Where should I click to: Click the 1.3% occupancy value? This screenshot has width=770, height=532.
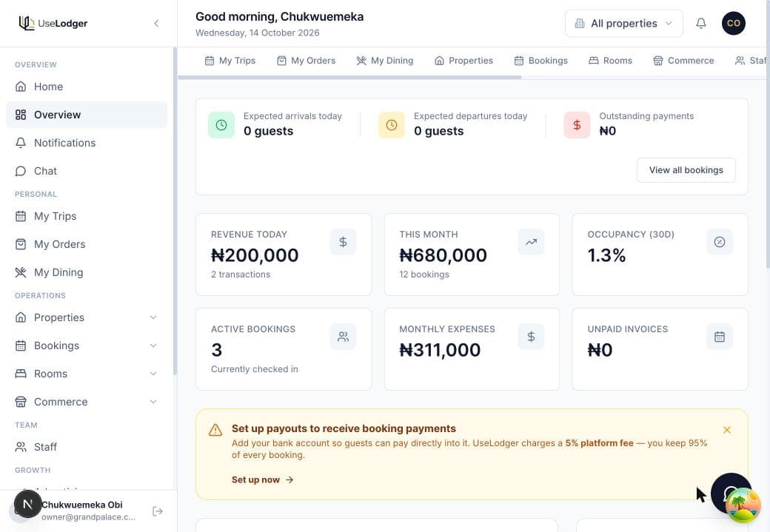coord(606,255)
